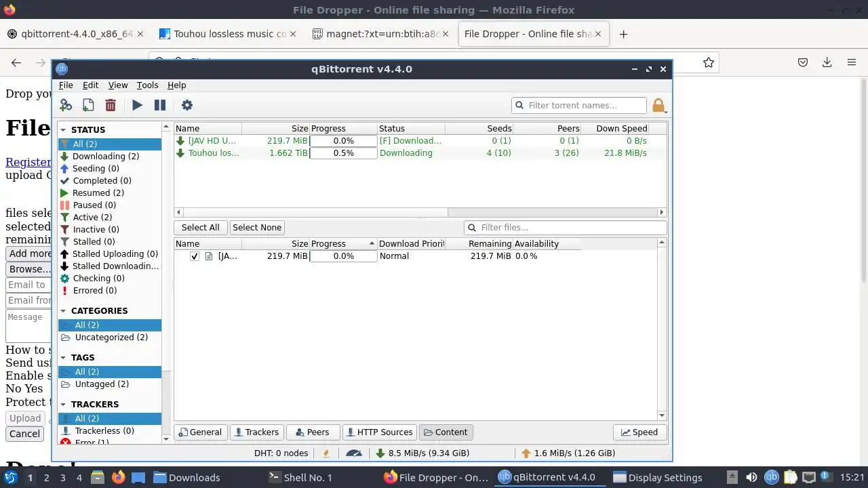Open the filter search magnifier dropdown

tap(520, 106)
